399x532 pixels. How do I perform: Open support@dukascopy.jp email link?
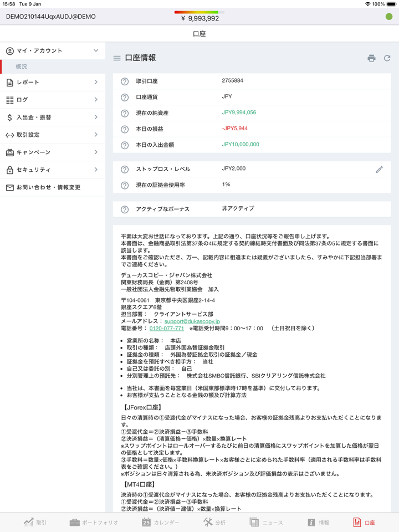192,321
